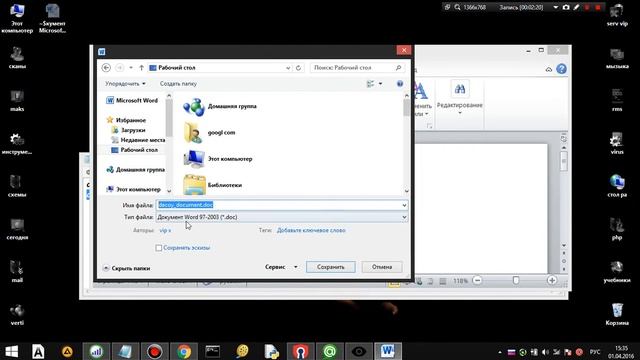Click the navigation tree scrollbar
Screen dimensions: 640x360
pyautogui.click(x=169, y=144)
